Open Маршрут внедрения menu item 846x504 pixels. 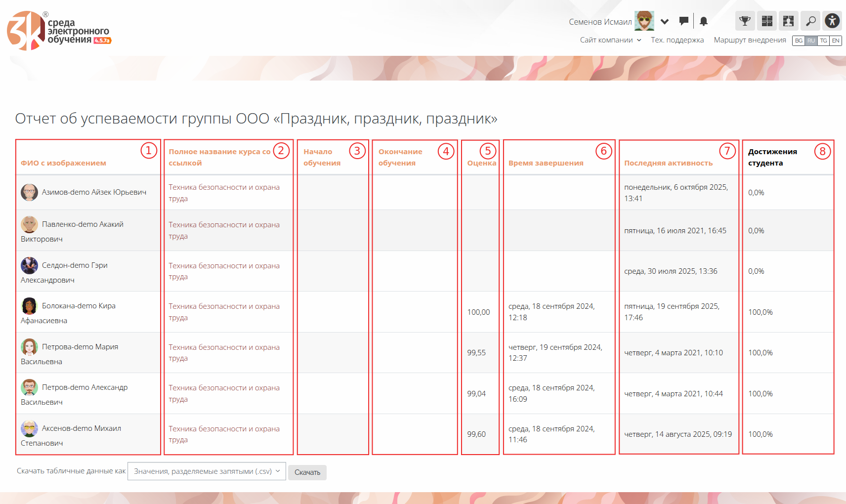750,40
